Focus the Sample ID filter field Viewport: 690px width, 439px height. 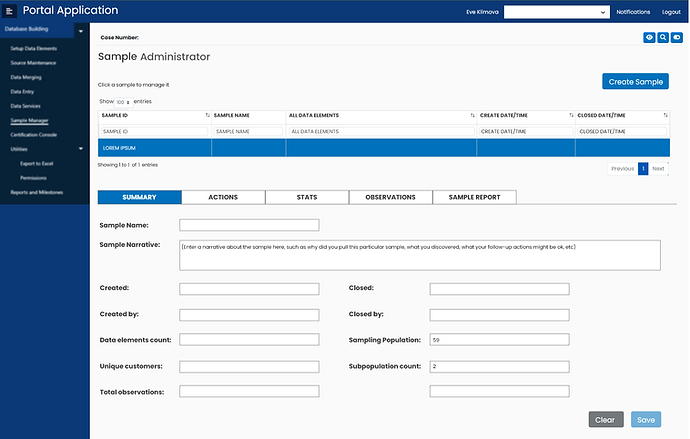pos(154,131)
